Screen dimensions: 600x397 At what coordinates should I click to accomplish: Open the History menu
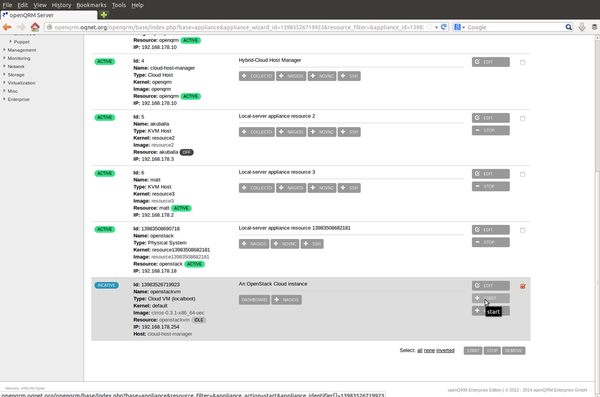(61, 5)
